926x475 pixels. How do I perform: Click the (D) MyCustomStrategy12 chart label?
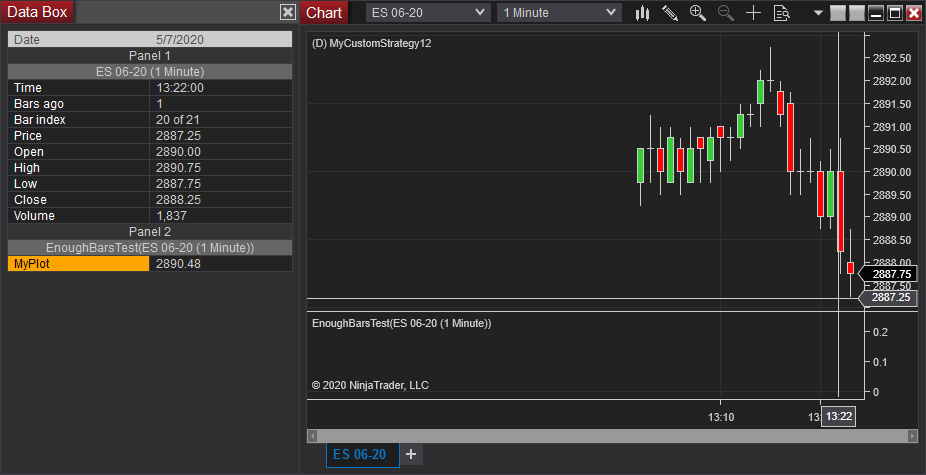371,43
